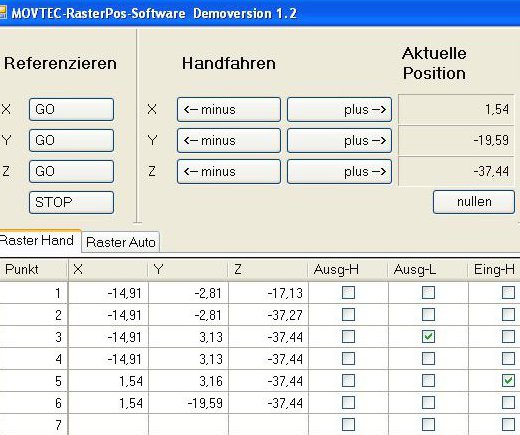Screen dimensions: 520x435
Task: Enable Eing-H checkbox for point 1
Action: (x=508, y=293)
